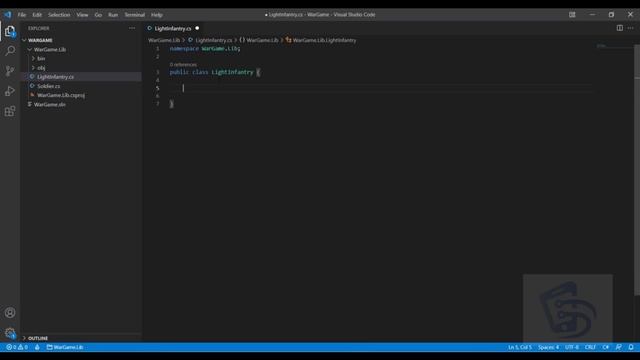Viewport: 640px width, 360px height.
Task: Click 'Ln 5, Col 5' cursor position
Action: (520, 347)
